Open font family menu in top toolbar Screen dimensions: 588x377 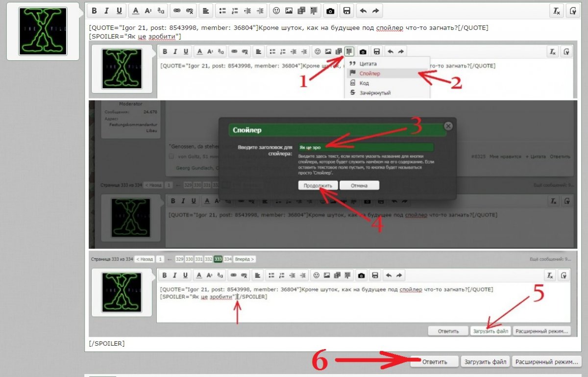[161, 10]
